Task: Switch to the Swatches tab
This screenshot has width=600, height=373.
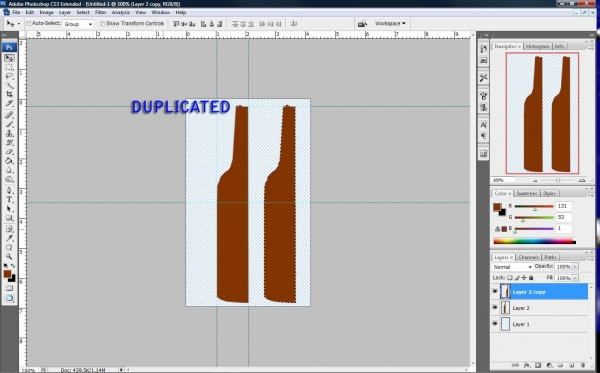Action: coord(527,193)
